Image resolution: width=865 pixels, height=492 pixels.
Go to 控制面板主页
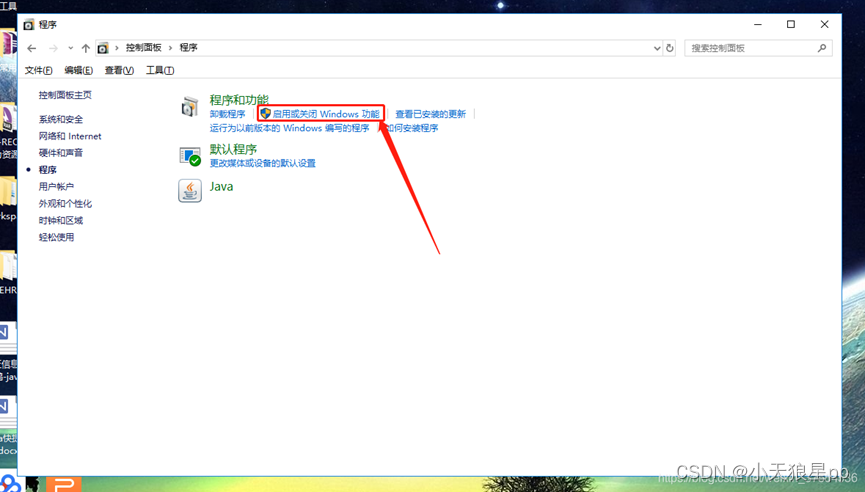click(x=65, y=95)
